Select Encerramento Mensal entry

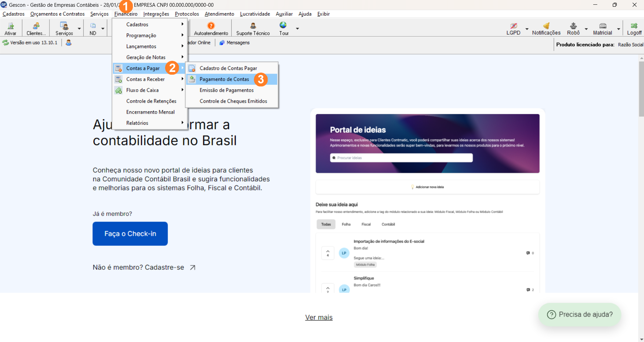coord(150,112)
